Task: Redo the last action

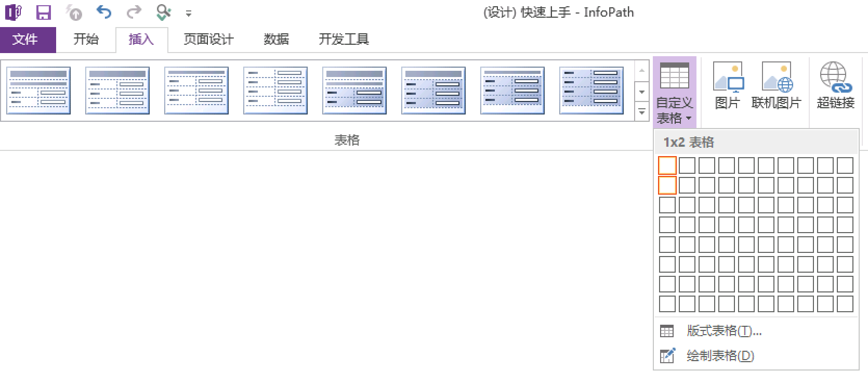Action: [134, 12]
